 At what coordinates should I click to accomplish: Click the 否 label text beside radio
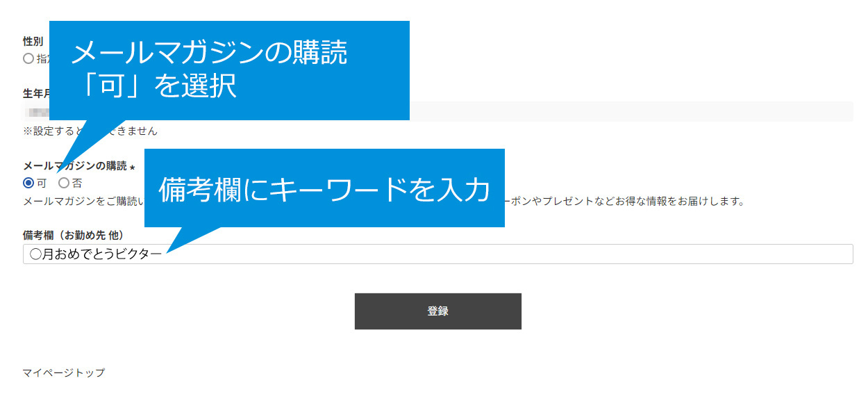click(x=77, y=183)
